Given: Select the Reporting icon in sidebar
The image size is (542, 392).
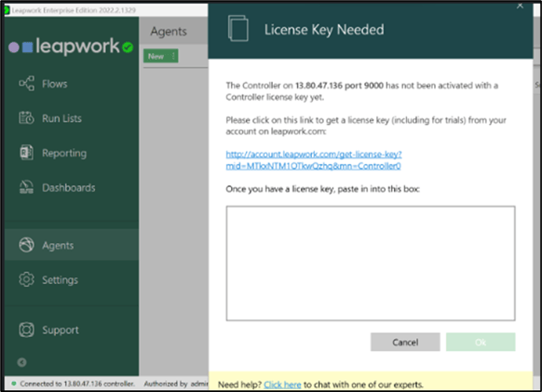Looking at the screenshot, I should (27, 153).
